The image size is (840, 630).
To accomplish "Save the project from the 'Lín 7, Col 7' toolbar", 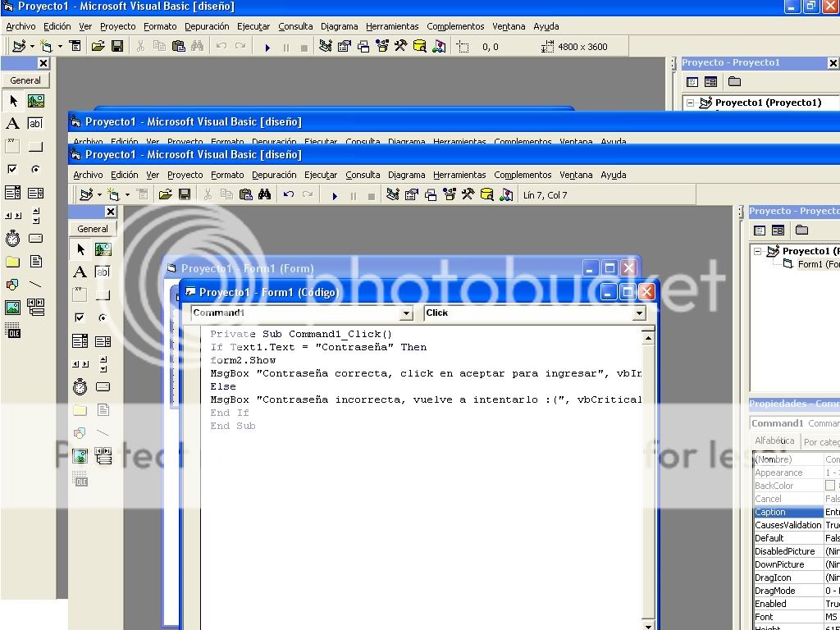I will tap(185, 194).
